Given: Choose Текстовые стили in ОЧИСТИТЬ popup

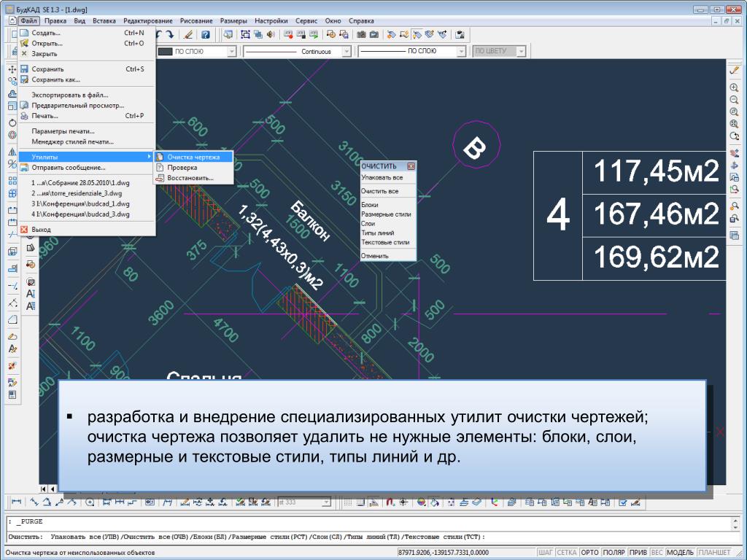Looking at the screenshot, I should 388,242.
